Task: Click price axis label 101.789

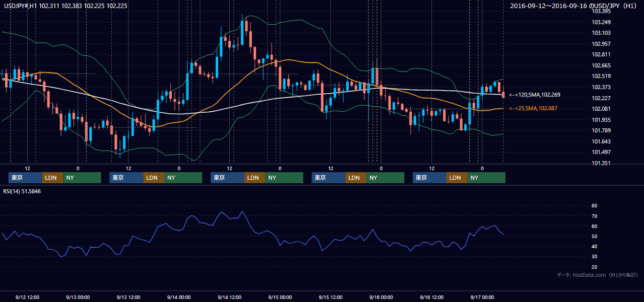Action: [601, 131]
